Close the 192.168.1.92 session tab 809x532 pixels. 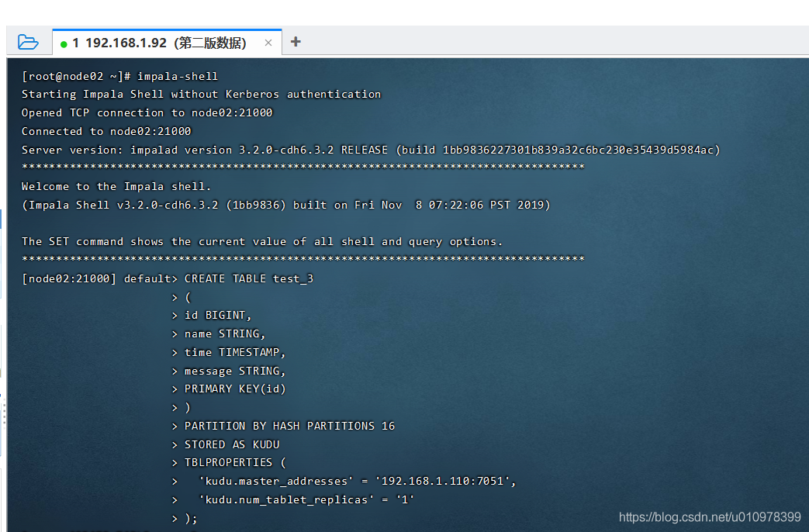tap(268, 43)
